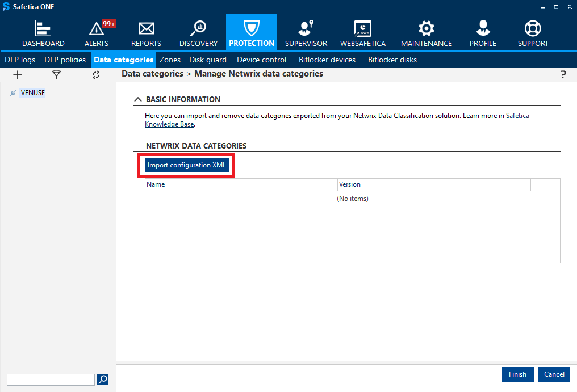577x392 pixels.
Task: Select the Protection section
Action: [x=252, y=33]
